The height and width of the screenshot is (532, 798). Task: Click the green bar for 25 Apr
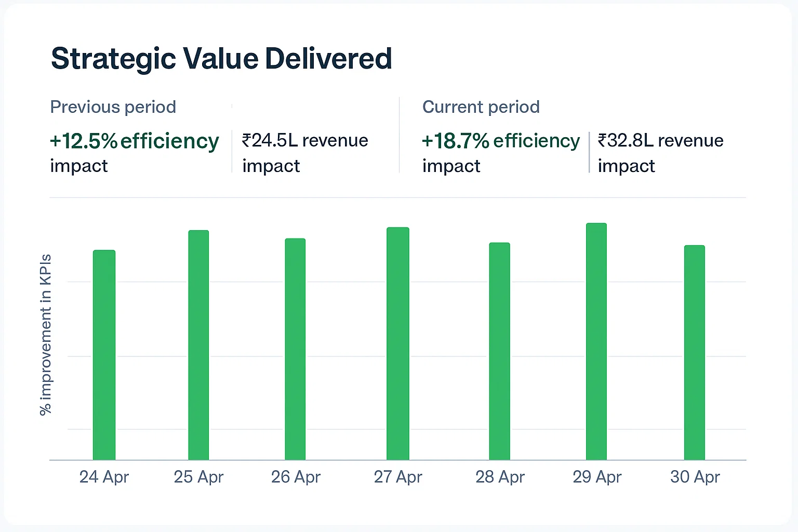(x=198, y=345)
